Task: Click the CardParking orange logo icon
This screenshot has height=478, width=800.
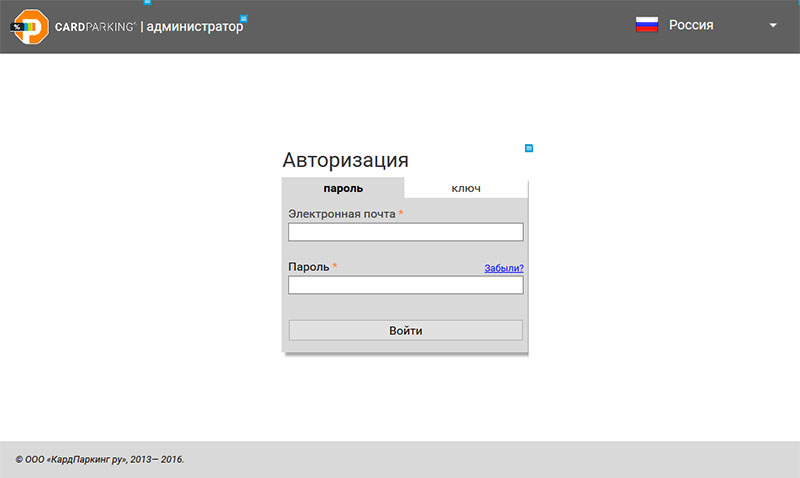Action: (x=30, y=27)
